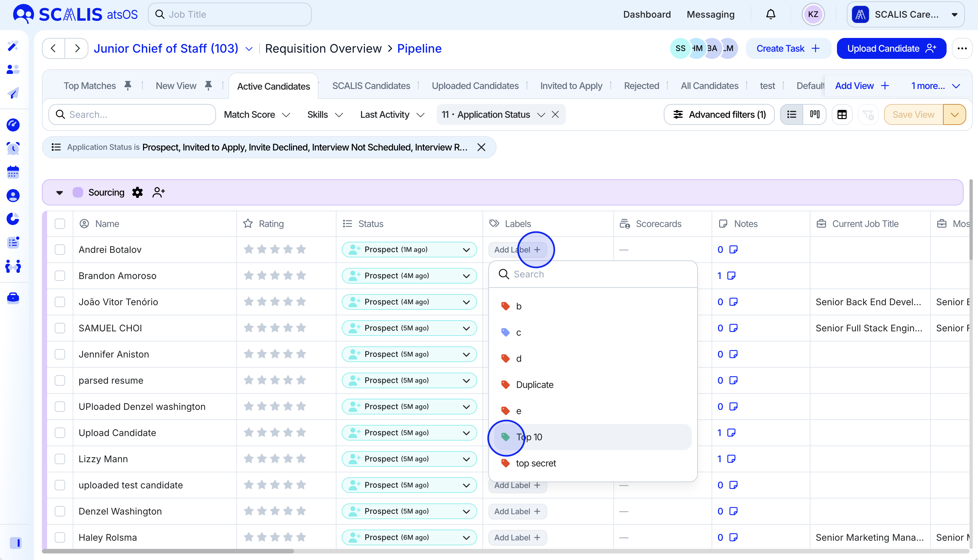
Task: Click add candidate icon beside Sourcing
Action: [158, 192]
